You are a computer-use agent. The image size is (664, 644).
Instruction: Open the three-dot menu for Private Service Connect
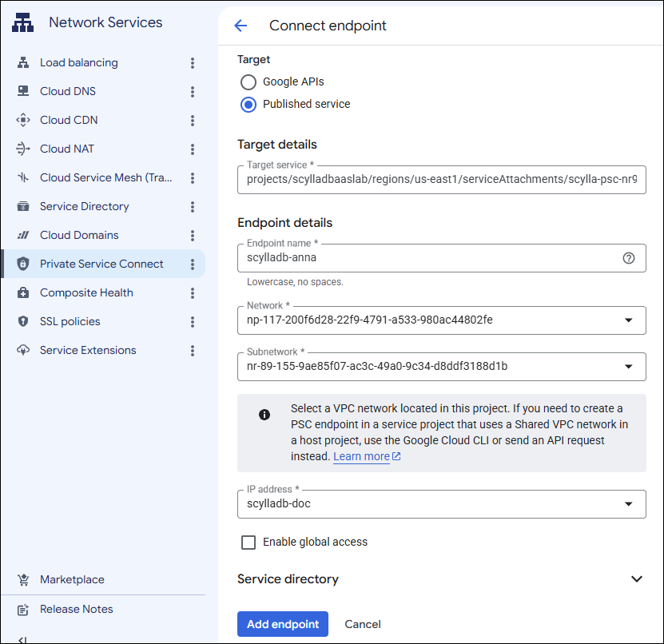193,264
